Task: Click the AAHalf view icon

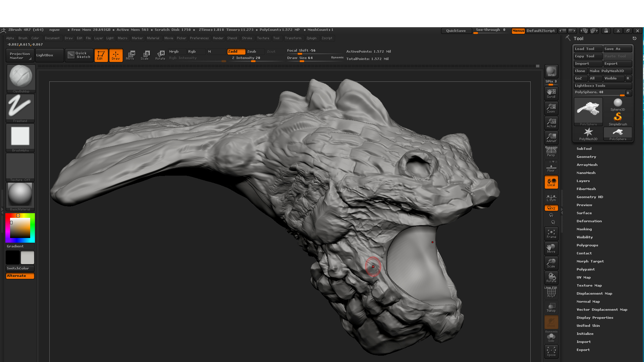Action: pyautogui.click(x=551, y=137)
